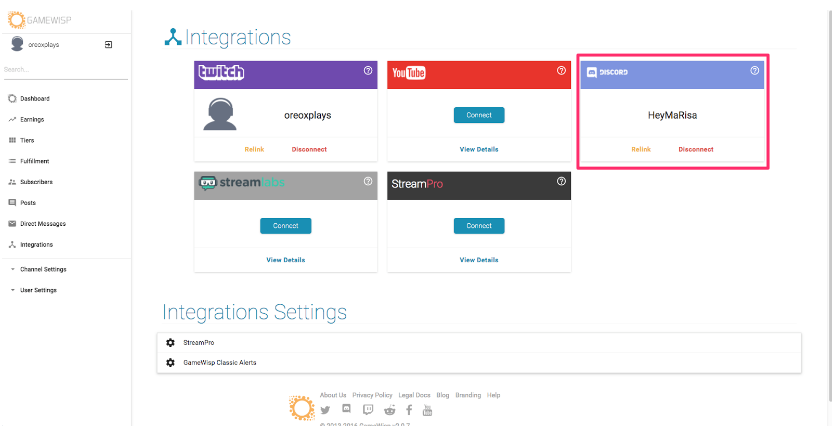Screen dimensions: 832x430
Task: Click the Direct Messages envelope icon
Action: click(12, 224)
